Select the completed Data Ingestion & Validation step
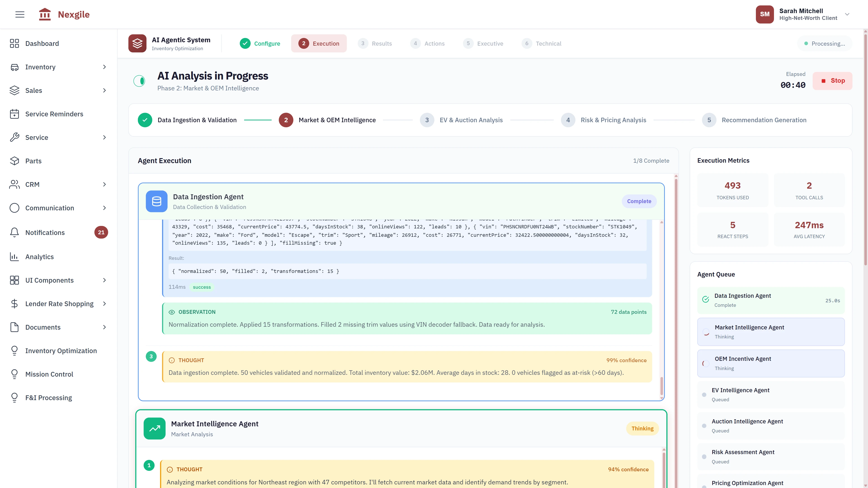This screenshot has width=868, height=488. click(x=145, y=120)
